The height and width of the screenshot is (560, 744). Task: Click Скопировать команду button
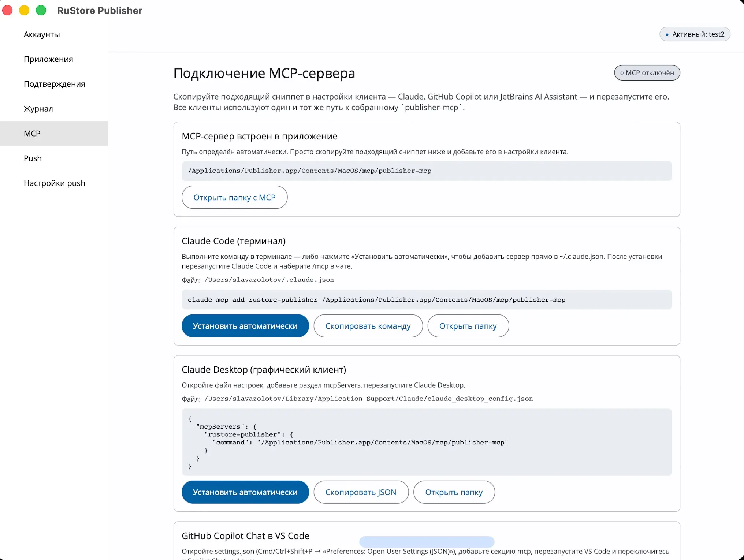[368, 326]
